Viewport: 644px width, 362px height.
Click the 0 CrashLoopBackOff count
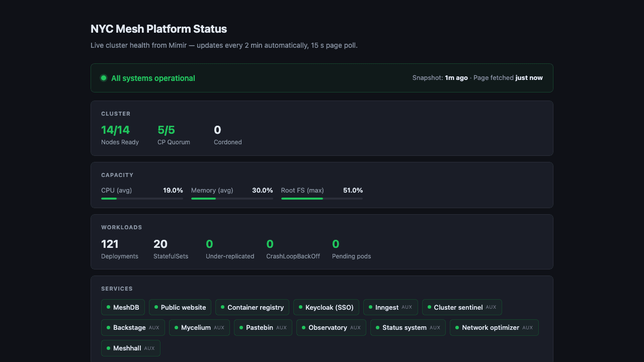click(x=270, y=244)
